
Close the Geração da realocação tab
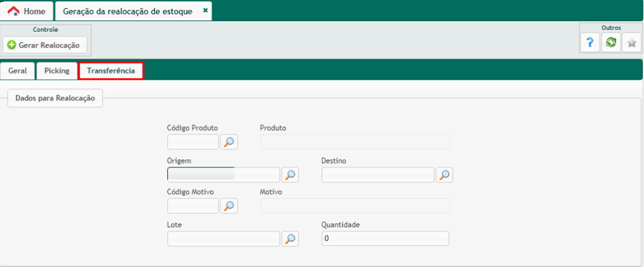tap(205, 11)
